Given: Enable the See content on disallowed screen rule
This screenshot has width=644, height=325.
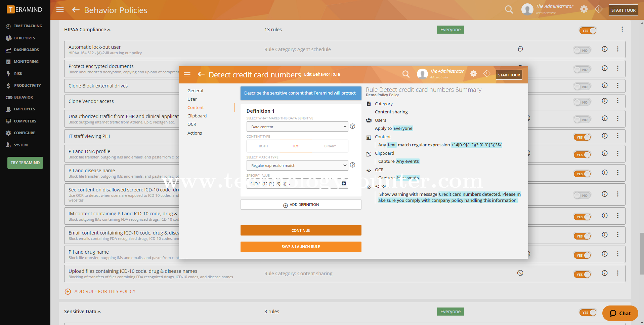Looking at the screenshot, I should coord(582,195).
